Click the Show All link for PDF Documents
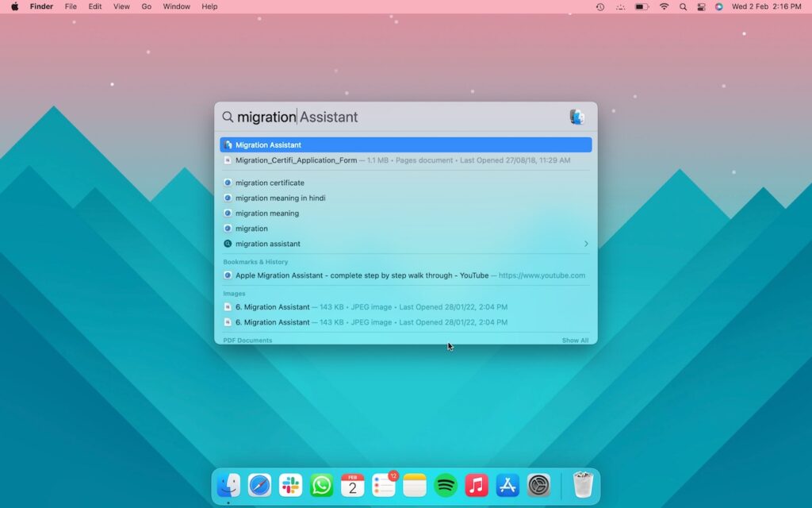812x508 pixels. click(x=574, y=340)
